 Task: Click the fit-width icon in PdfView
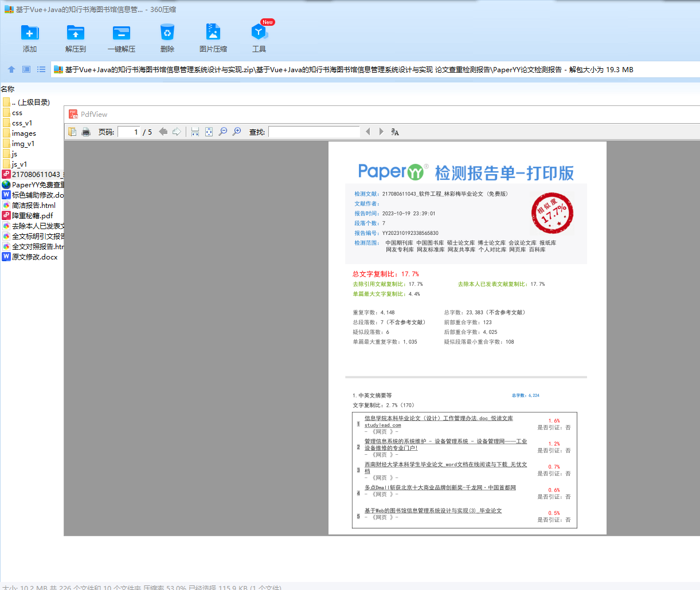195,132
